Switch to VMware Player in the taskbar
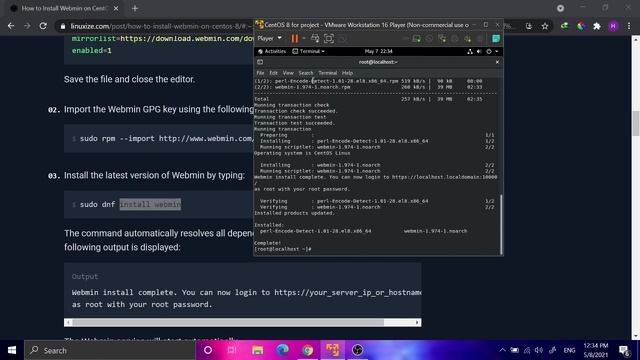This screenshot has height=360, width=640. pyautogui.click(x=333, y=350)
